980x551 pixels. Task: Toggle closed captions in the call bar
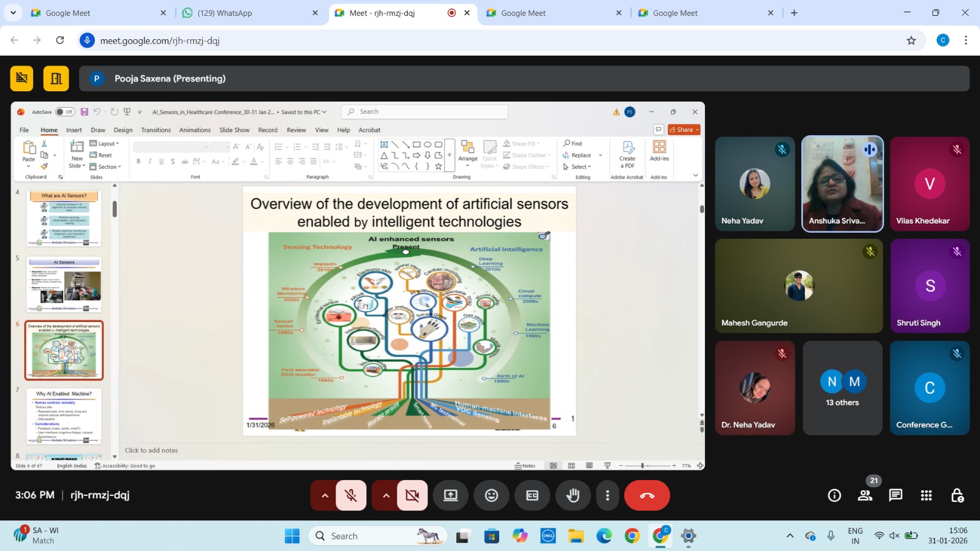pyautogui.click(x=532, y=495)
